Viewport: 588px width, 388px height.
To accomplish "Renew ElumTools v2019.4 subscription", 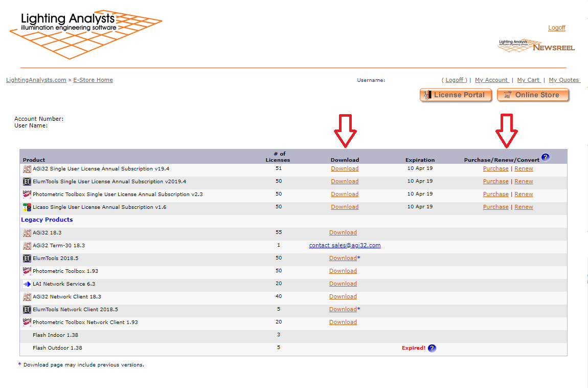I will (524, 182).
